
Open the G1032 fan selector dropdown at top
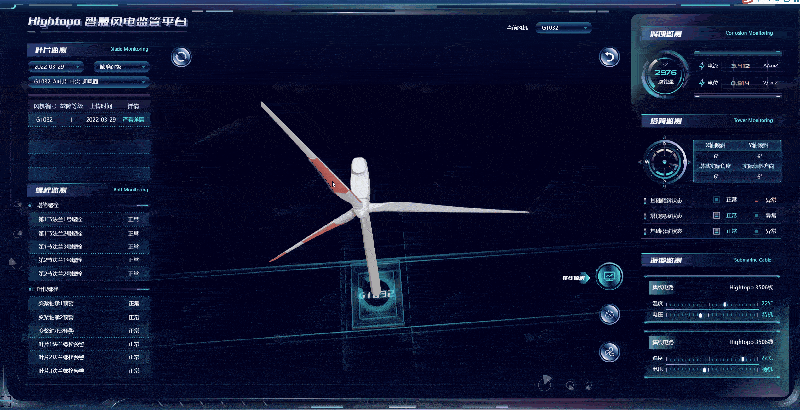click(x=563, y=28)
